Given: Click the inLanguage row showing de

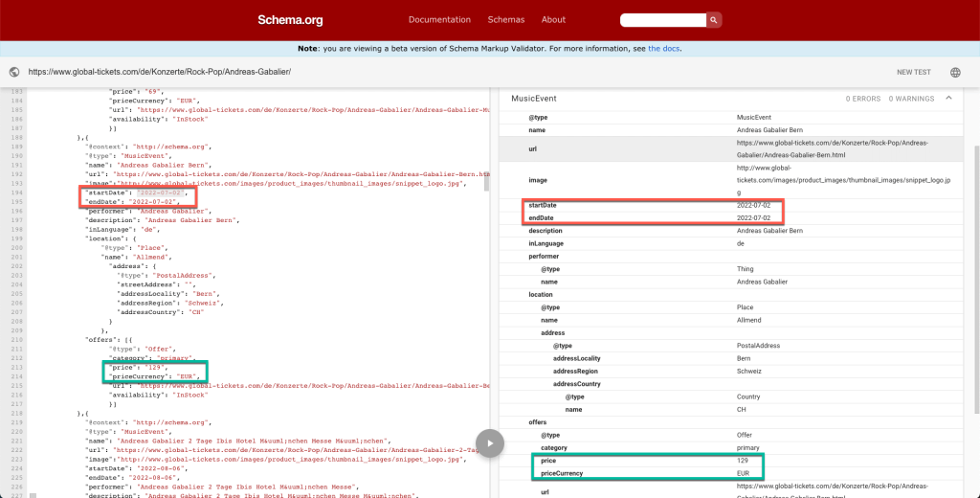Looking at the screenshot, I should click(730, 243).
